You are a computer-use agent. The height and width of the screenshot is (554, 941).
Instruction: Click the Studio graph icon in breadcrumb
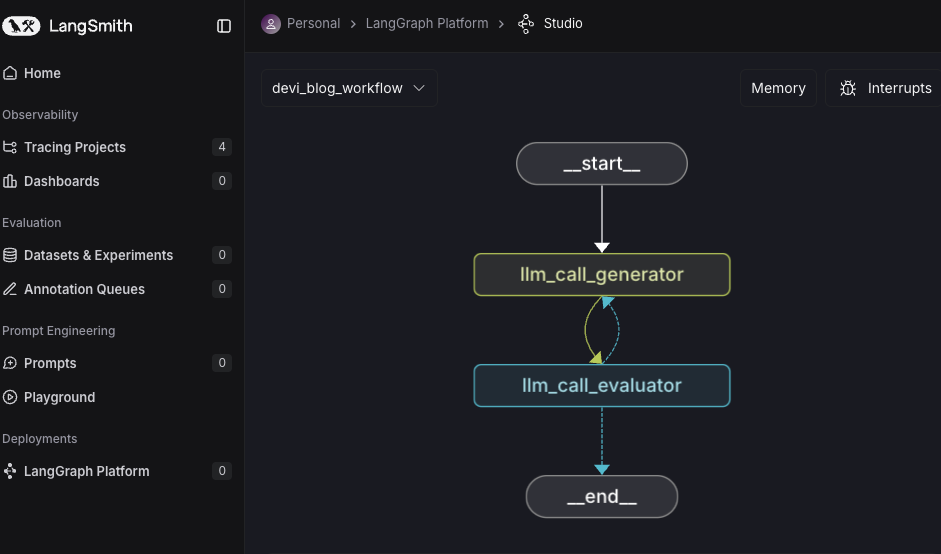point(526,23)
